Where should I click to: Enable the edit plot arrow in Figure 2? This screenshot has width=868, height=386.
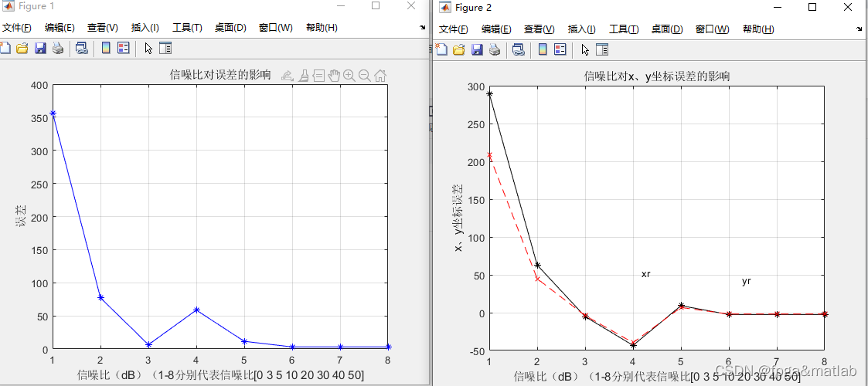click(x=585, y=49)
